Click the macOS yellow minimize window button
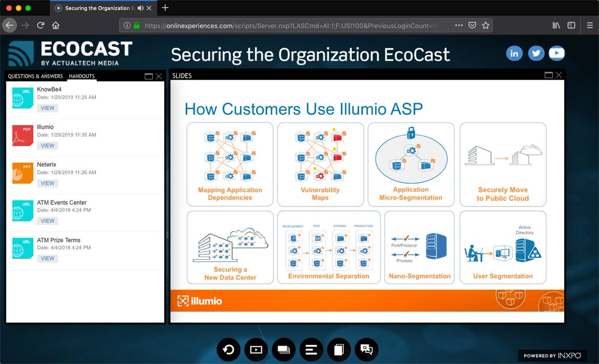 click(x=18, y=8)
